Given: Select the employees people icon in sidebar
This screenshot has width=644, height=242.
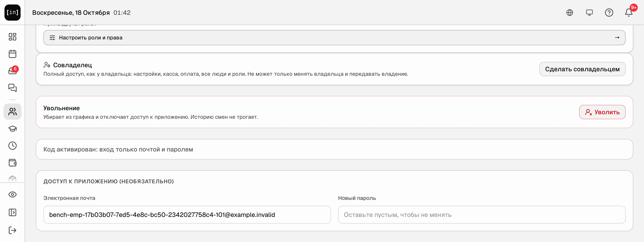Looking at the screenshot, I should pos(13,112).
